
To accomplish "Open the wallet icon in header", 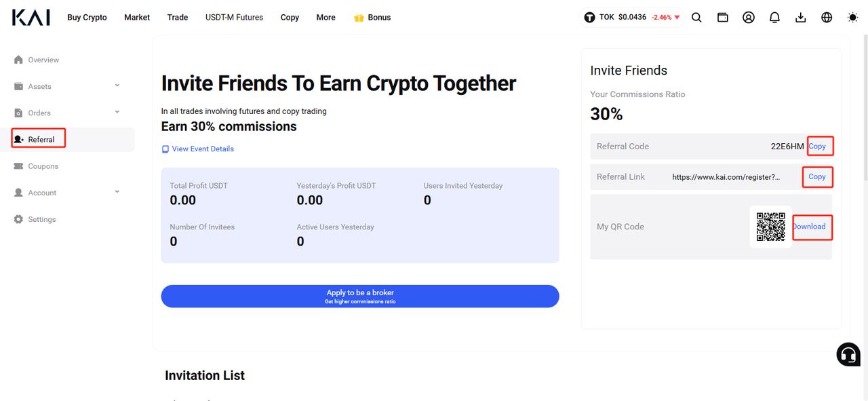I will [x=723, y=18].
